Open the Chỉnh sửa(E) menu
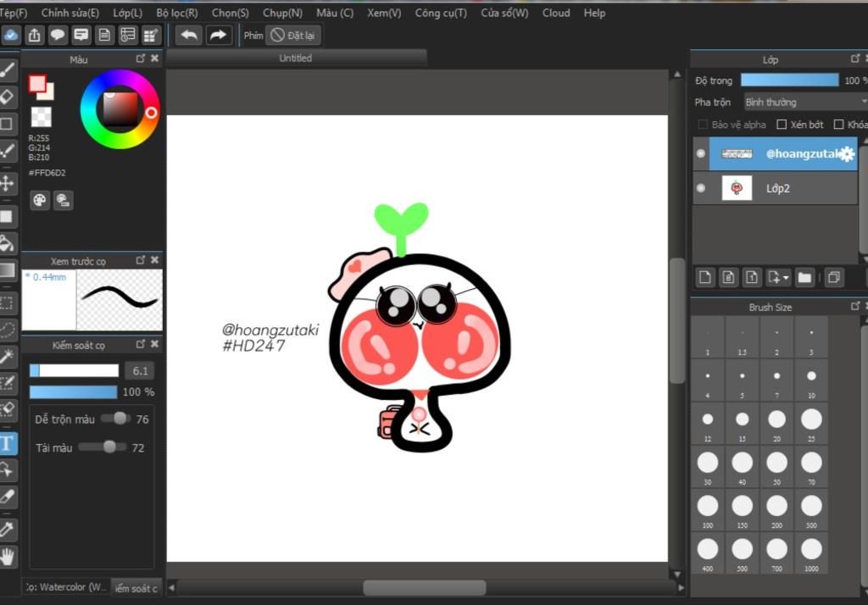This screenshot has height=605, width=868. [x=70, y=13]
